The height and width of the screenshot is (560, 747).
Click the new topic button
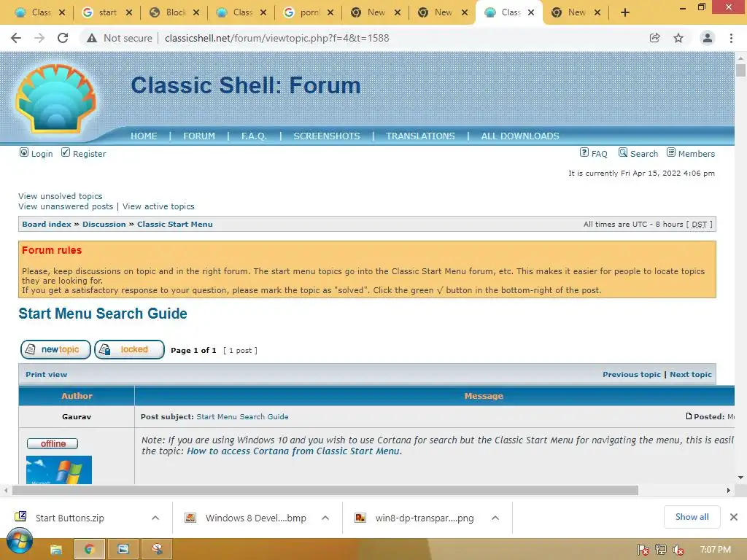tap(55, 349)
